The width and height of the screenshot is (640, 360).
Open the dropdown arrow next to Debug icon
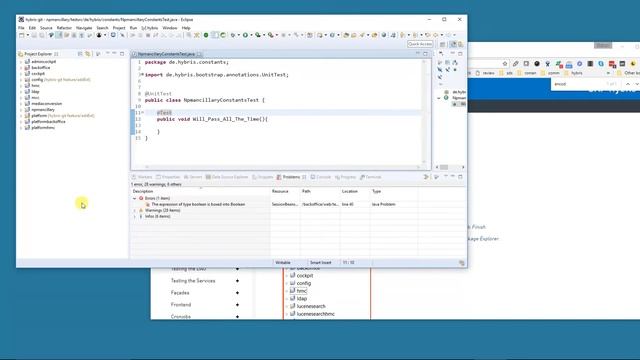238,36
